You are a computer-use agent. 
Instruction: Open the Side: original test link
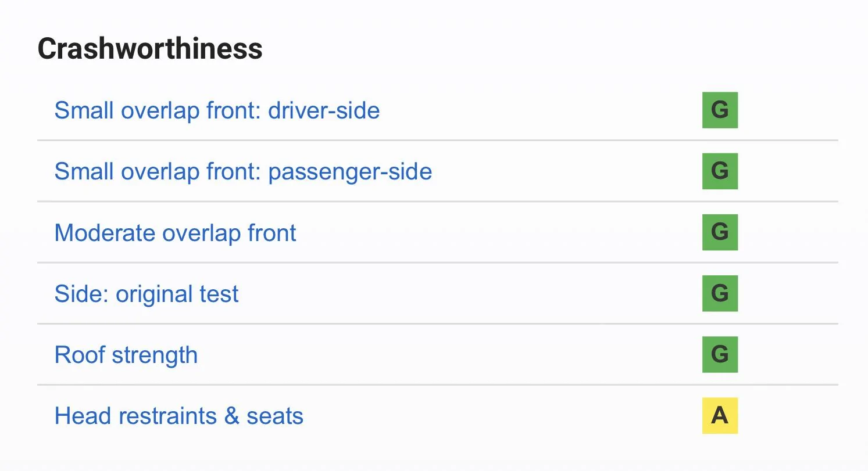[147, 294]
